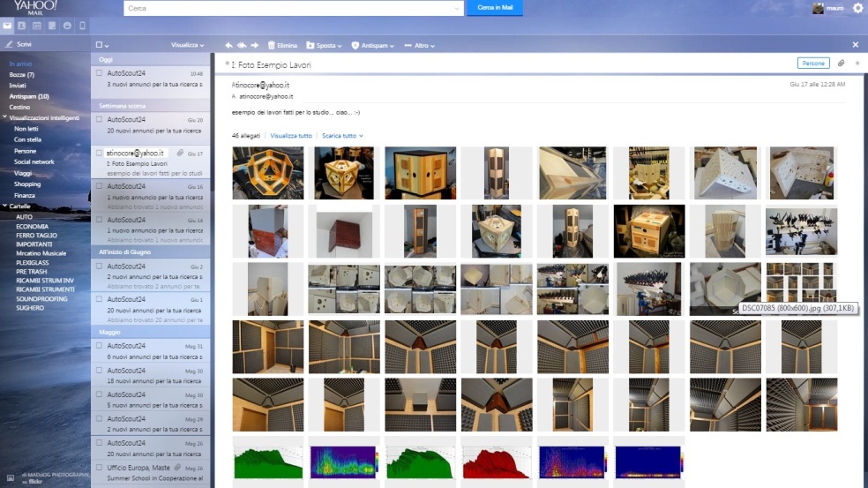Open the Notepad icon
Image resolution: width=868 pixels, height=488 pixels.
coord(52,26)
